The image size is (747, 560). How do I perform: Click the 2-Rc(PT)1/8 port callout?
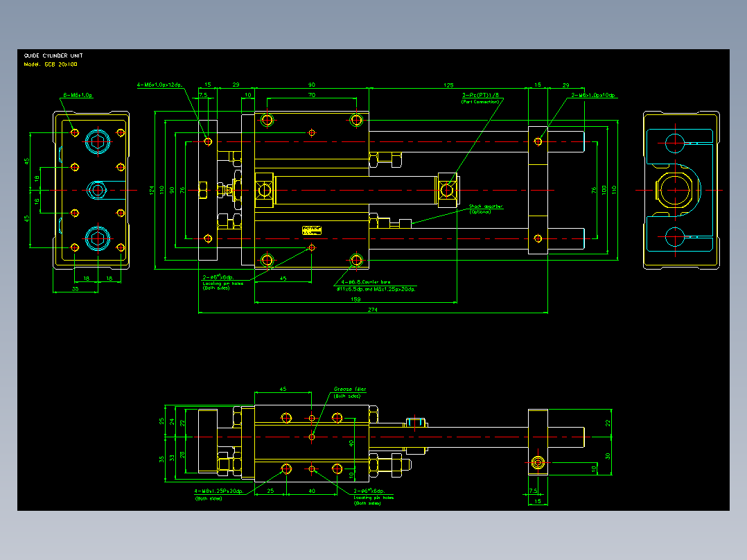(x=481, y=96)
